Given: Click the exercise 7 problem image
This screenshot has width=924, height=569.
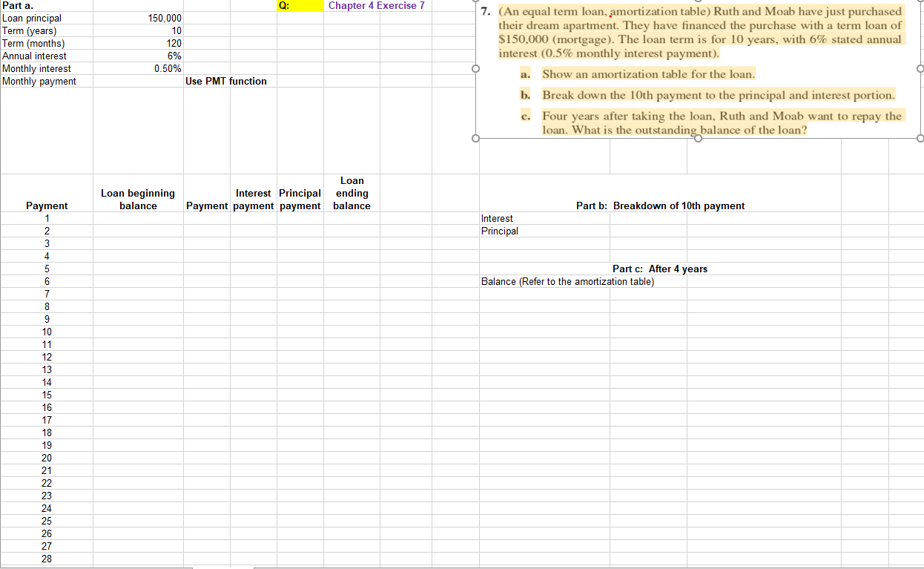Looking at the screenshot, I should [x=697, y=69].
